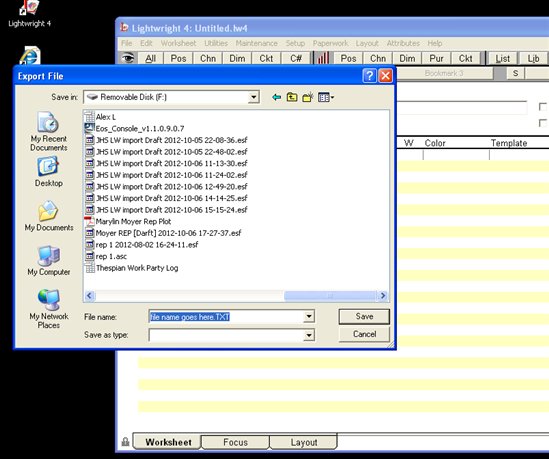549x459 pixels.
Task: Close the Export File dialog
Action: [x=386, y=76]
